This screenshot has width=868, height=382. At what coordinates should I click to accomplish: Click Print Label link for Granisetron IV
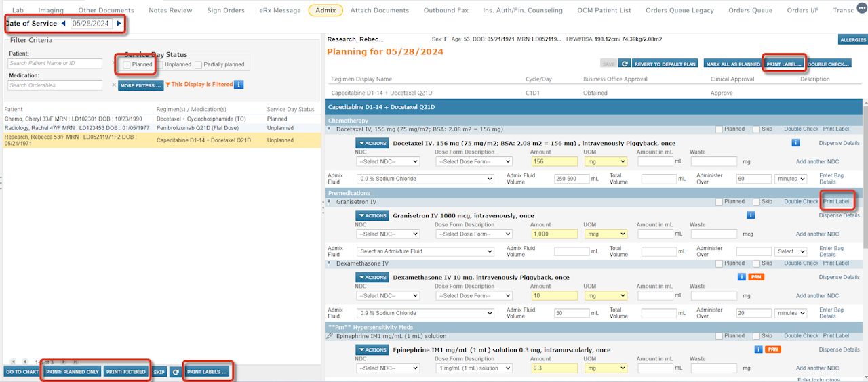(x=835, y=202)
